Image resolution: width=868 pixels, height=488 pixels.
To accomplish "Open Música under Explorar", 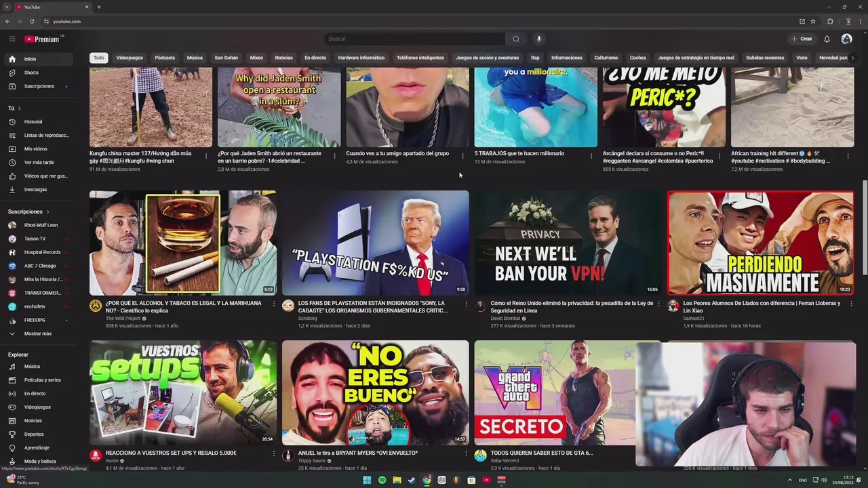I will (x=38, y=367).
